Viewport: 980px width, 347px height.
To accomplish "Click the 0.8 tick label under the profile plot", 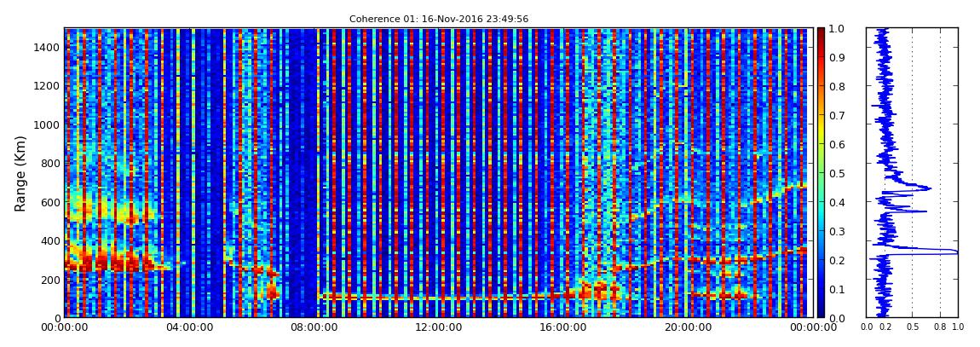I will coord(940,327).
